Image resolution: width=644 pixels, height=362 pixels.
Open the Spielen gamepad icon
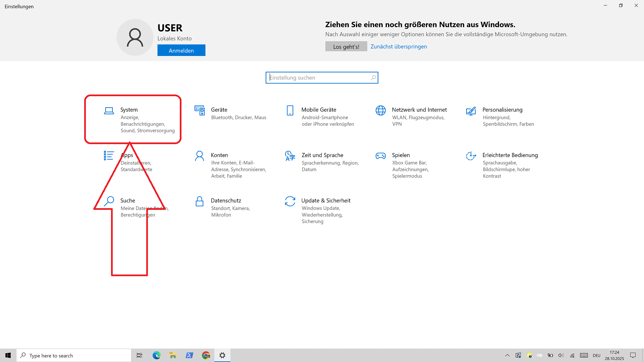click(x=380, y=156)
